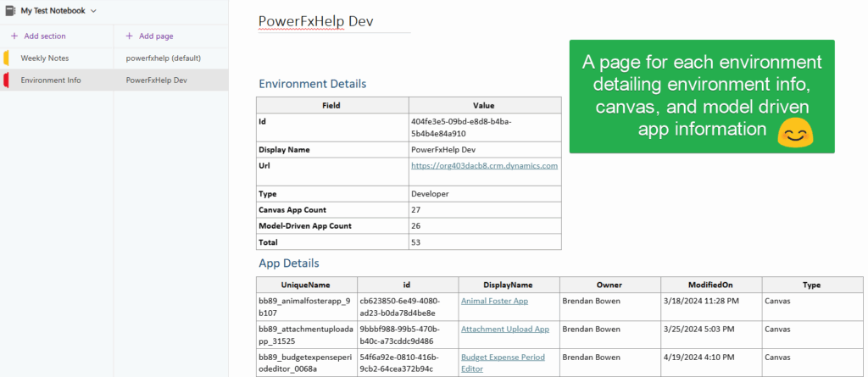The width and height of the screenshot is (868, 377).
Task: Click Brendan Bowen in the Animal Foster App row
Action: point(591,301)
